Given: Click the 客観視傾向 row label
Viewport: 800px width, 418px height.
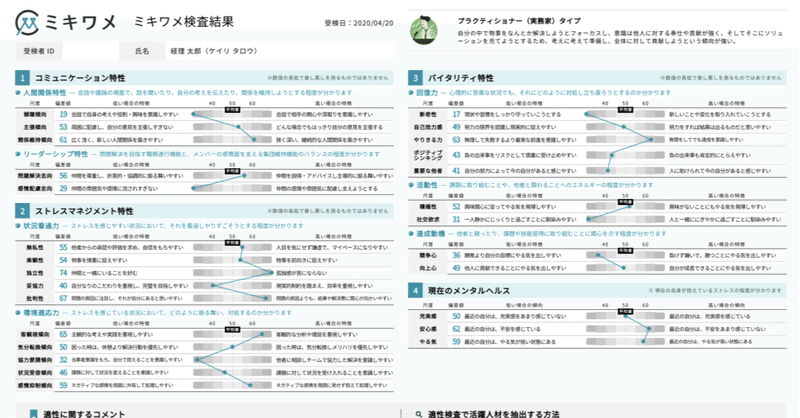Looking at the screenshot, I should pos(35,334).
